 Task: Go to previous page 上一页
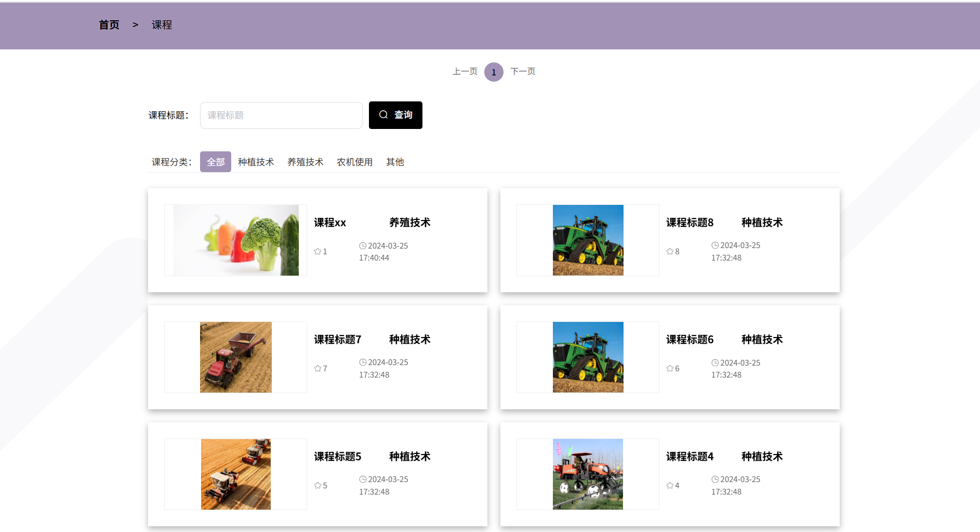pos(465,71)
